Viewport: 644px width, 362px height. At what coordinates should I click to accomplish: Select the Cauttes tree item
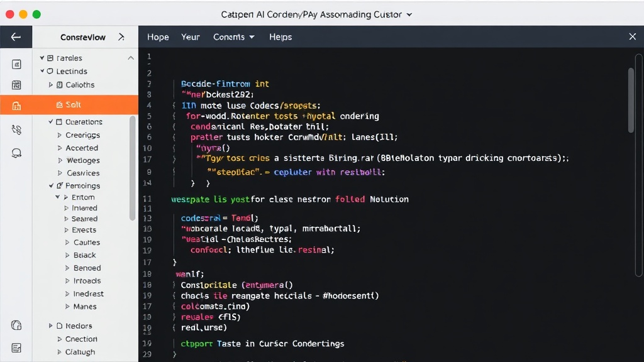click(x=87, y=243)
